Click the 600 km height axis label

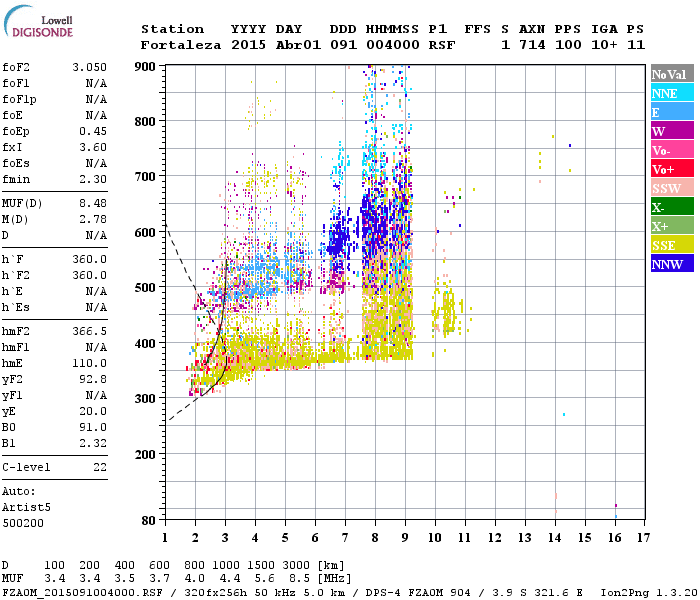(145, 233)
